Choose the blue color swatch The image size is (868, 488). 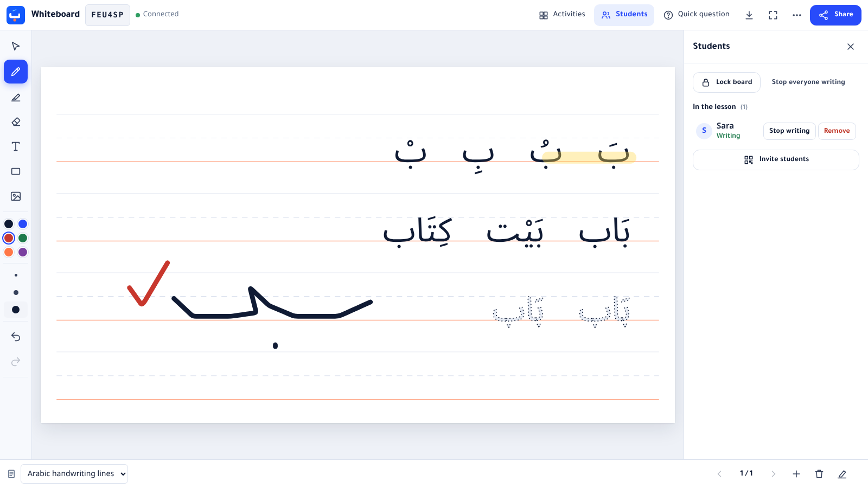pos(23,224)
